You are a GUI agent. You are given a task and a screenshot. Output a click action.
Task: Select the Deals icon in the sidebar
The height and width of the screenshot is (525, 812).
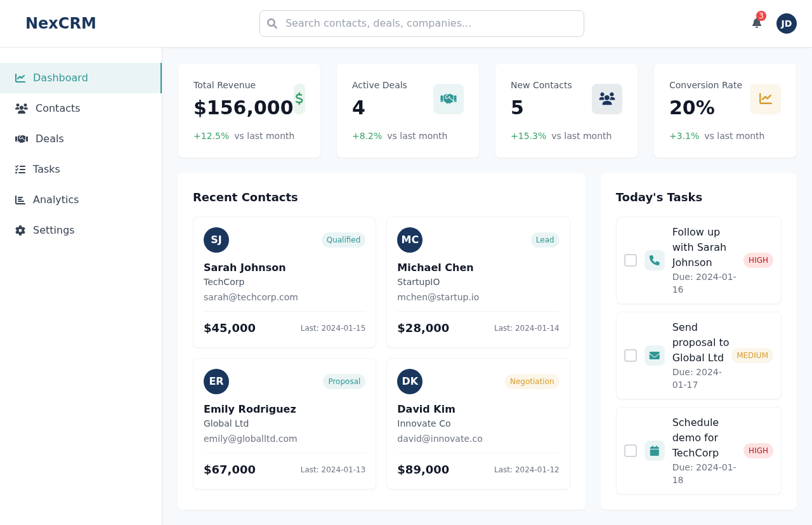click(21, 138)
